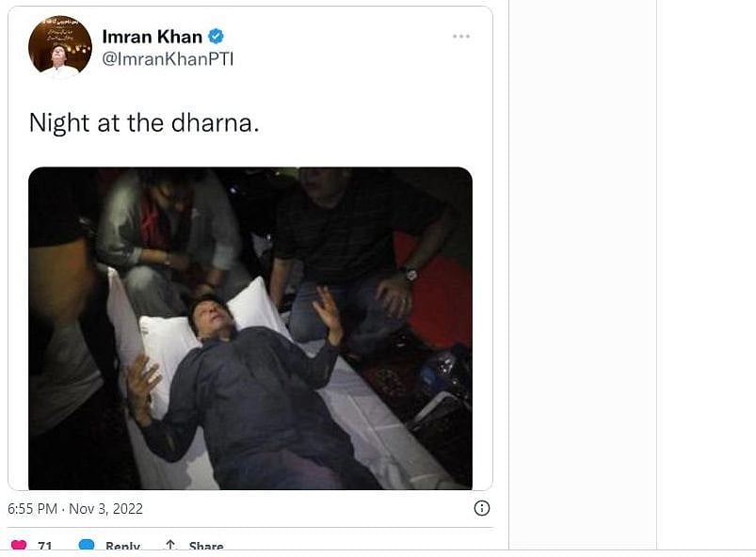Click Imran Khan's circular profile avatar
756x557 pixels.
59,48
